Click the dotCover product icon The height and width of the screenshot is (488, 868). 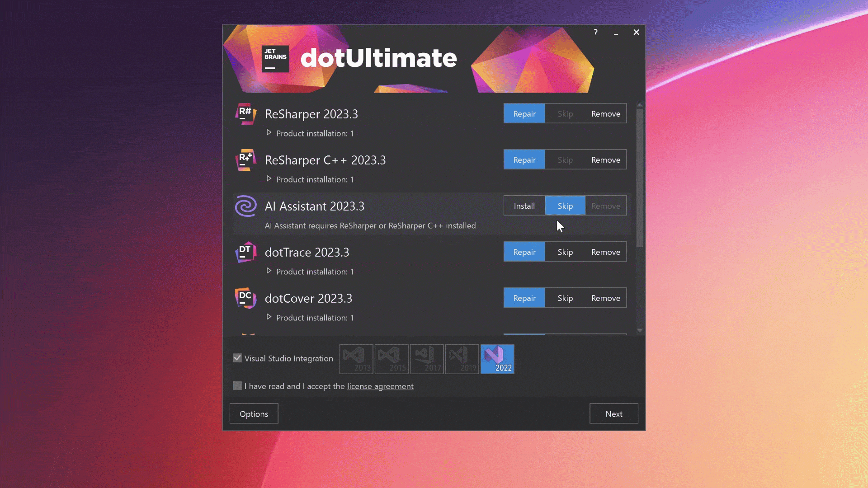click(x=245, y=298)
